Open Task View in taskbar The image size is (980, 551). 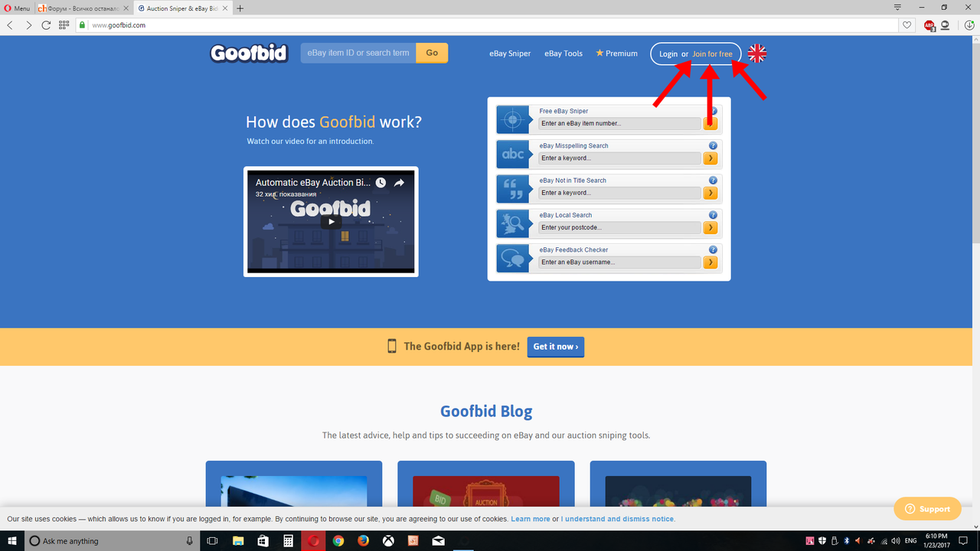click(x=213, y=541)
